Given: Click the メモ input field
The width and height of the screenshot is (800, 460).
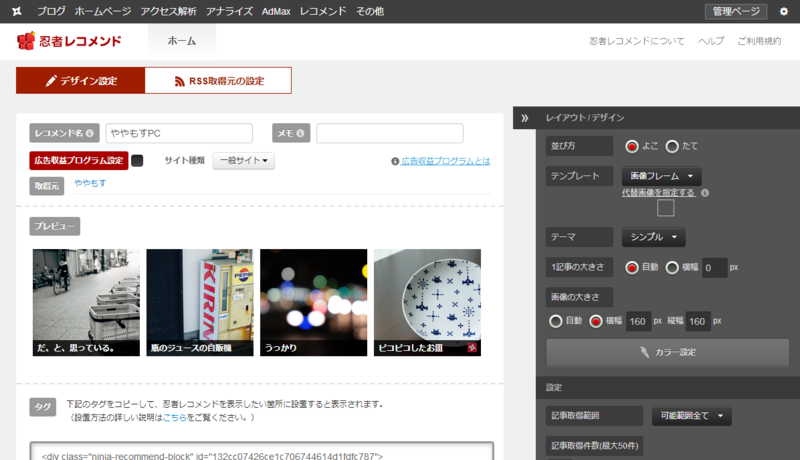Looking at the screenshot, I should tap(390, 133).
